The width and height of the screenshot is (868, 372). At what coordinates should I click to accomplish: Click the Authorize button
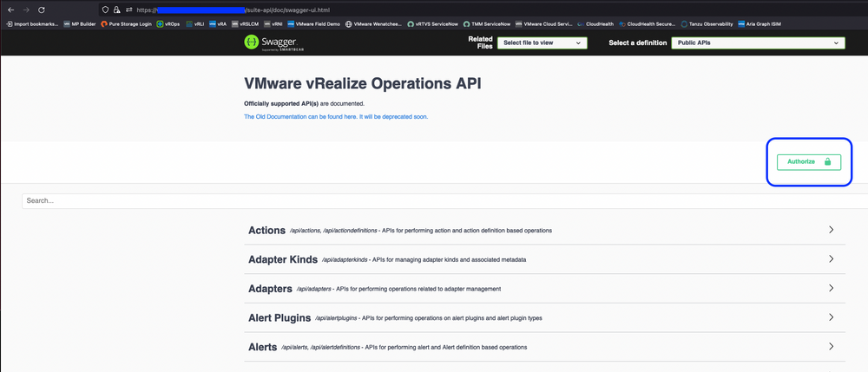pos(809,162)
